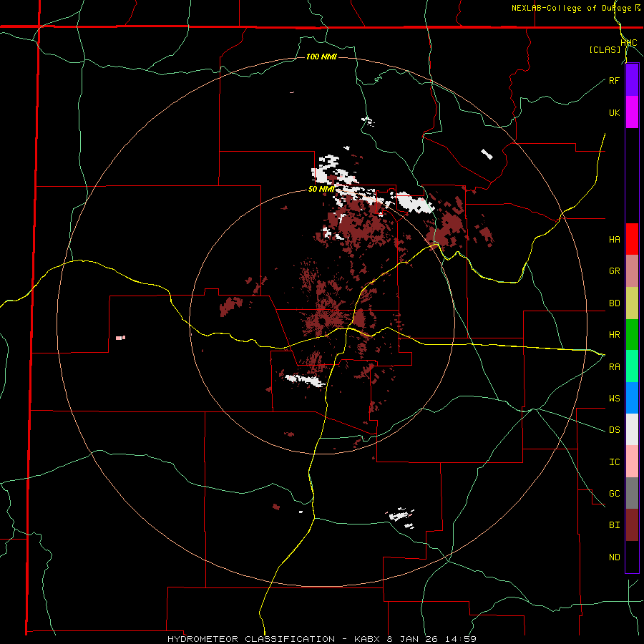Click the BD yellow legend color block
Viewport: 644px width, 644px height.
pyautogui.click(x=632, y=303)
